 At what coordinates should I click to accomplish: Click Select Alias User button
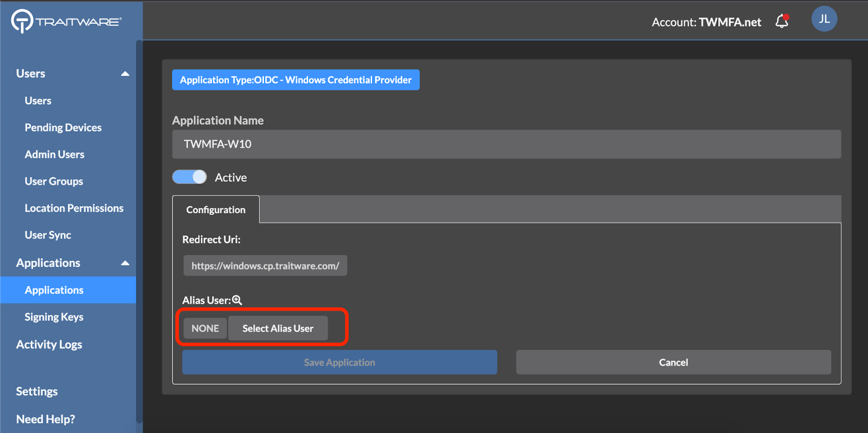[x=278, y=328]
